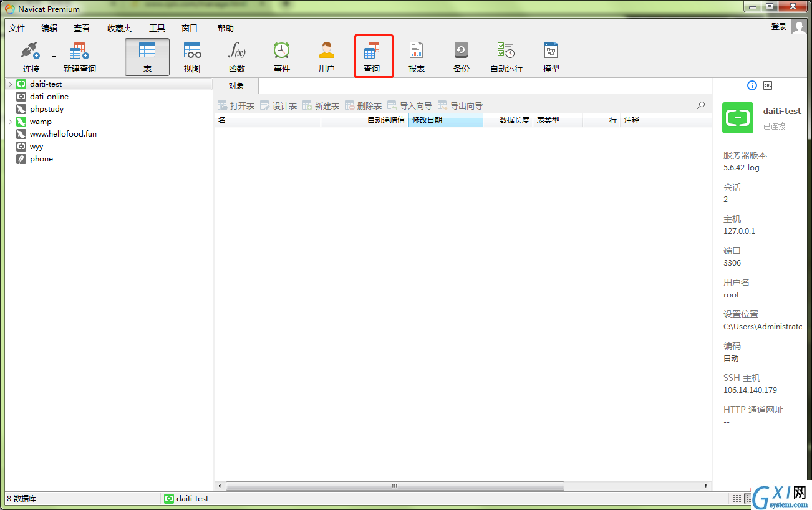Image resolution: width=812 pixels, height=510 pixels.
Task: Click the 新建表 new table button
Action: [321, 106]
